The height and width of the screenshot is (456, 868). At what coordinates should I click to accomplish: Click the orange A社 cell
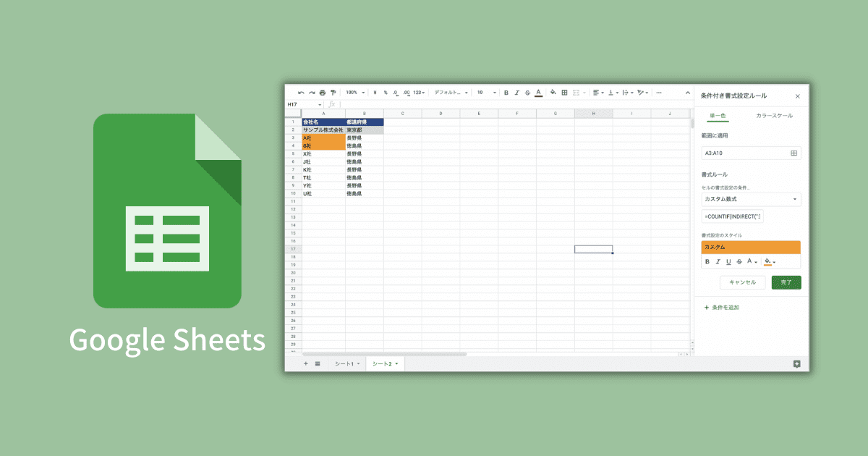[323, 138]
